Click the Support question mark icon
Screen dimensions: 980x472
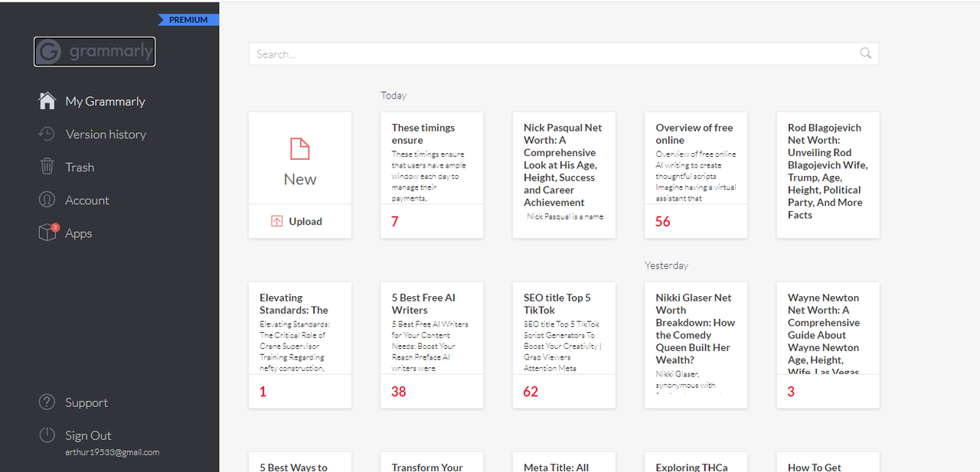coord(47,402)
